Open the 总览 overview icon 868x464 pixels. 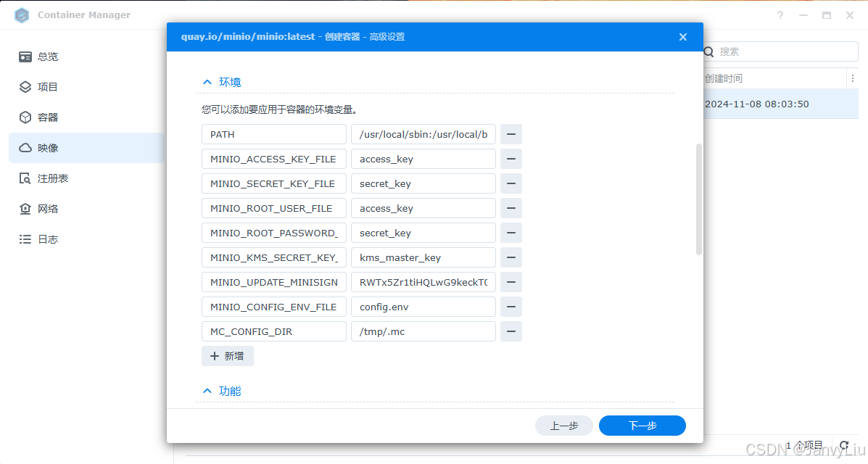click(x=23, y=57)
